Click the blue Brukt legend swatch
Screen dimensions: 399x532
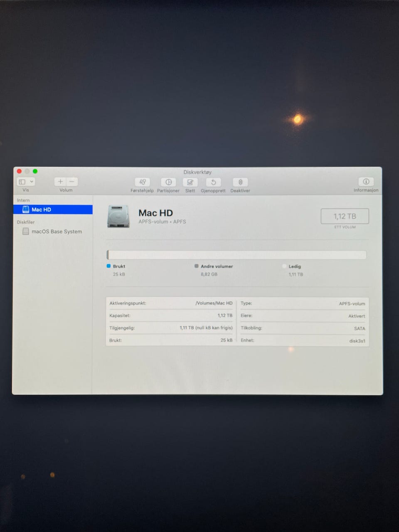[x=108, y=266]
